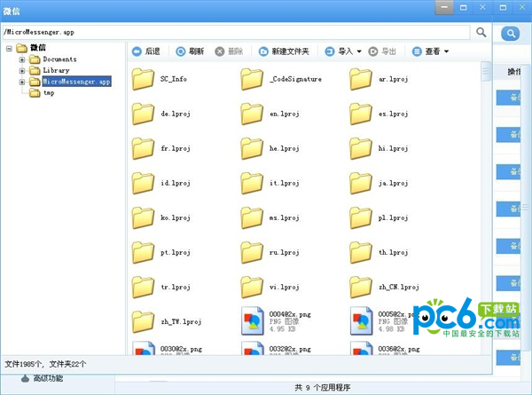
Task: Open the View (查看) dropdown arrow
Action: pyautogui.click(x=447, y=51)
